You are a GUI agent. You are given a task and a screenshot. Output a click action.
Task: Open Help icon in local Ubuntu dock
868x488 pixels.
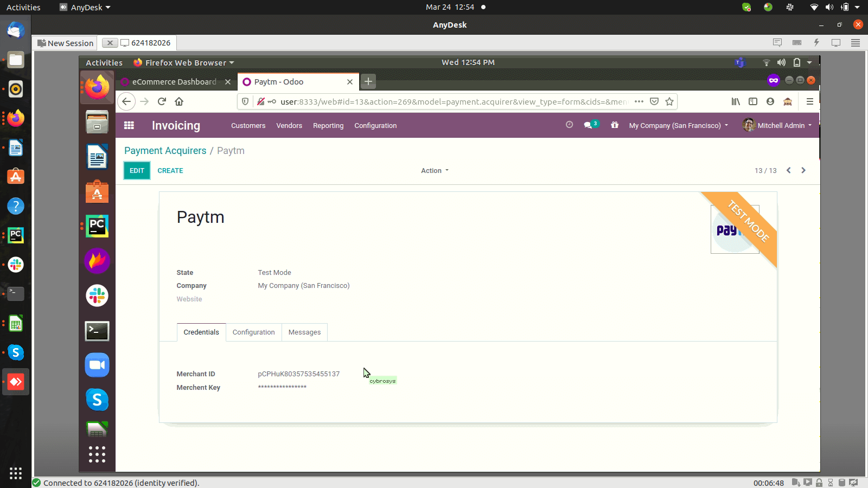click(16, 206)
